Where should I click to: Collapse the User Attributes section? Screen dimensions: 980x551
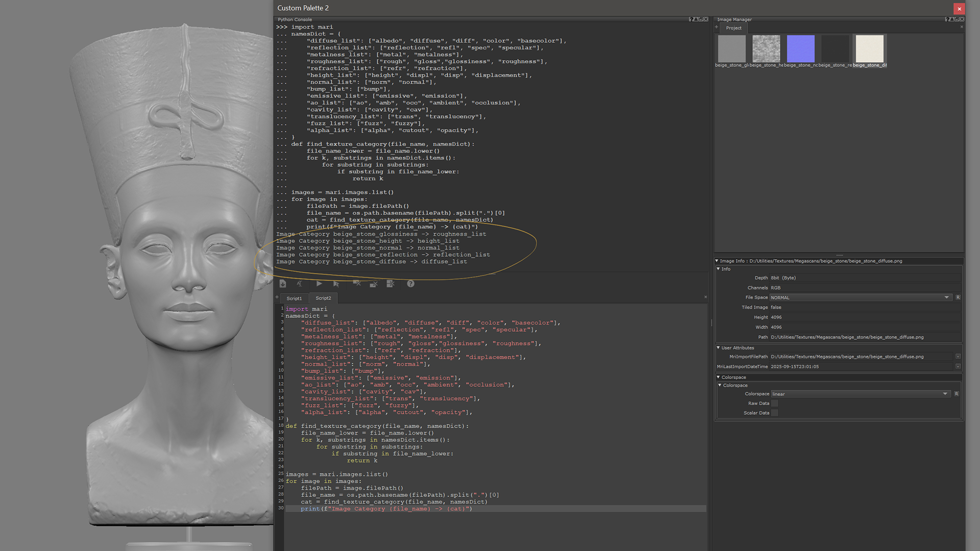pyautogui.click(x=718, y=348)
